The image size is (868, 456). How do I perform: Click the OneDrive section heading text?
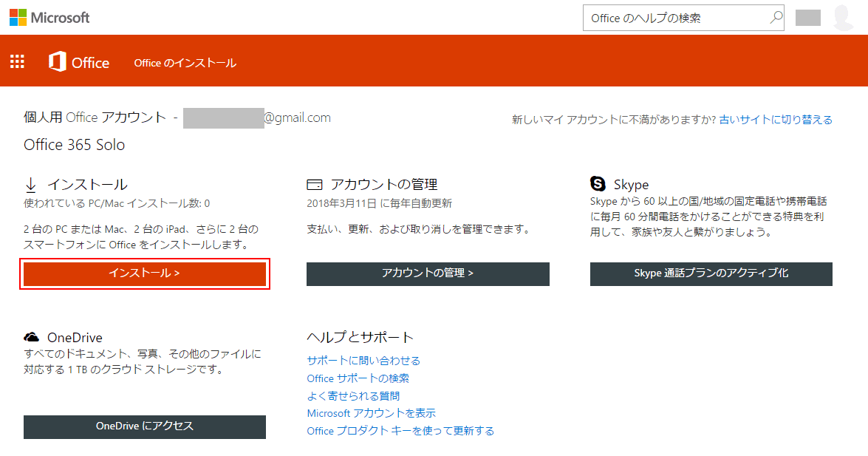(75, 338)
